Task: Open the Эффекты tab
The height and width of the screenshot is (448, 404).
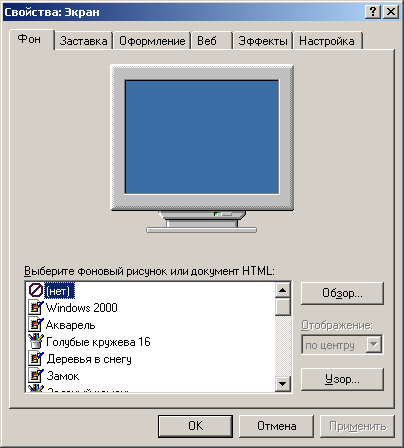Action: coord(263,41)
